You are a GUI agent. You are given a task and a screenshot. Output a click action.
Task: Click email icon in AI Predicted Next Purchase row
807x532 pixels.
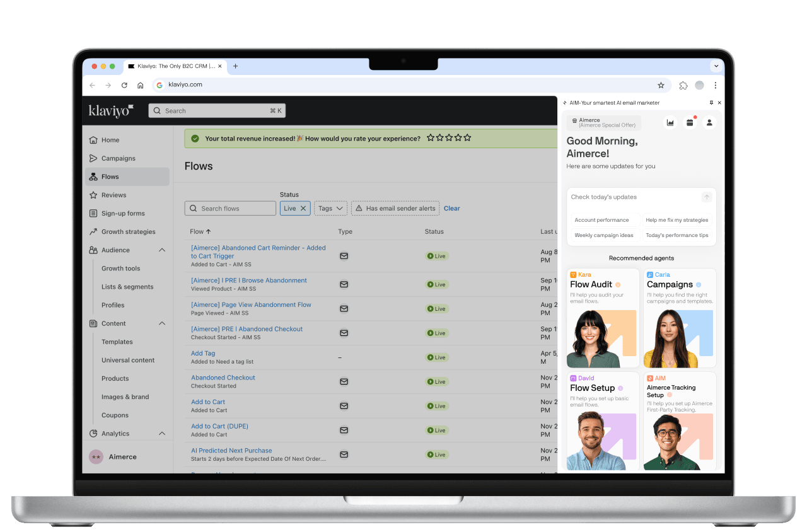[344, 454]
